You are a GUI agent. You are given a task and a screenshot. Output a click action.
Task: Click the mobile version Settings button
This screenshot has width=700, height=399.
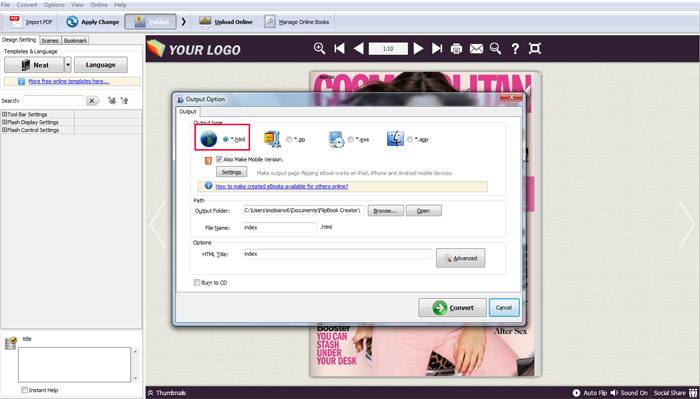coord(232,172)
